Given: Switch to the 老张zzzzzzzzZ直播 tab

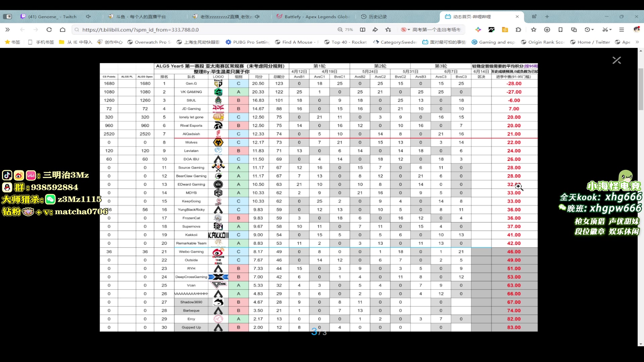Looking at the screenshot, I should (x=223, y=16).
